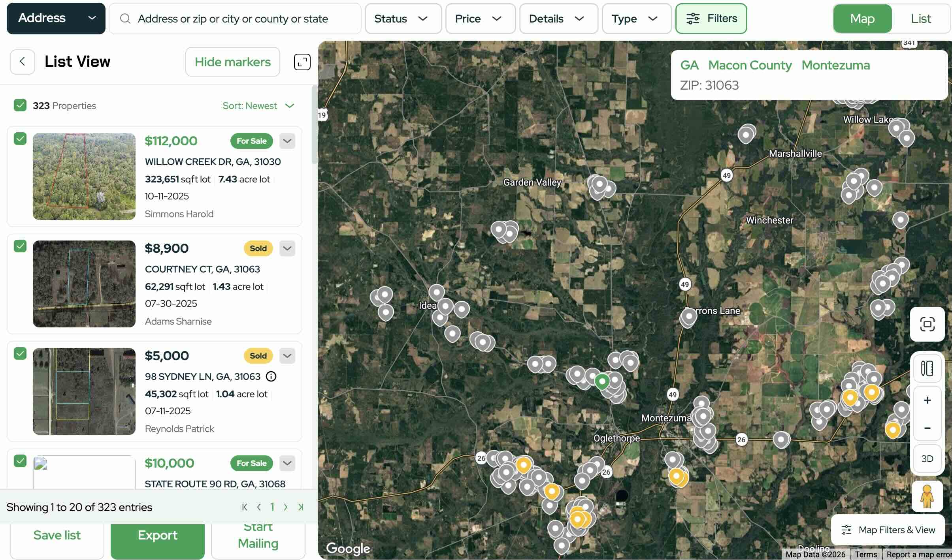Switch to the List tab

[920, 19]
